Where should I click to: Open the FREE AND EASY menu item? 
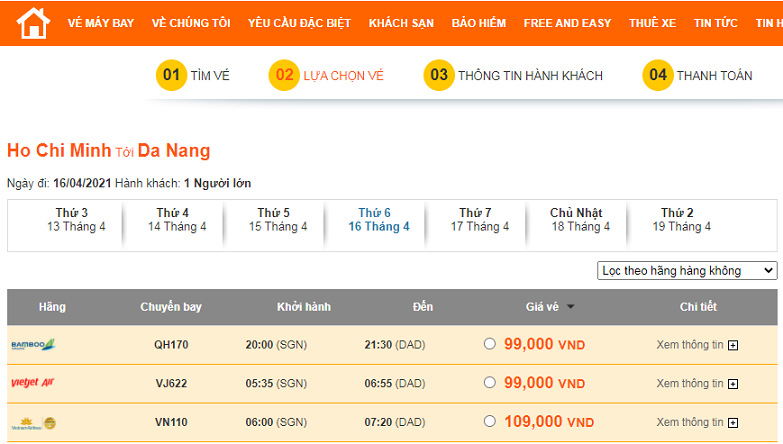pyautogui.click(x=567, y=23)
